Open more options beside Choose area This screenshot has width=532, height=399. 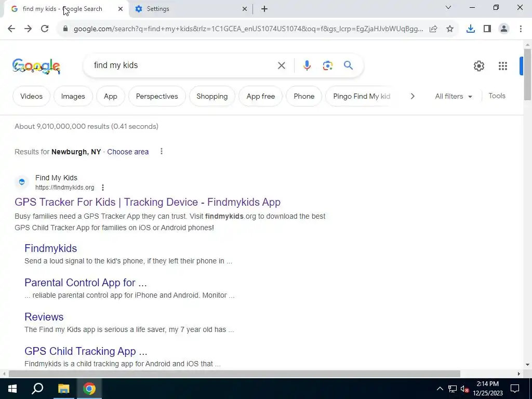(162, 151)
